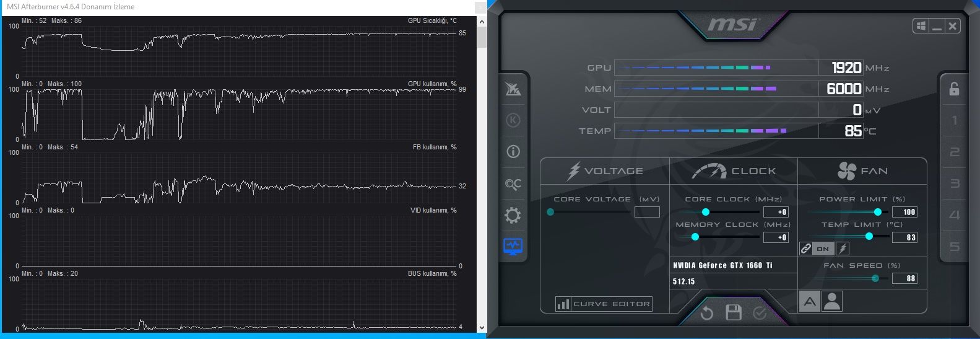Click driver version 512.15 text
This screenshot has width=980, height=339.
pos(683,281)
